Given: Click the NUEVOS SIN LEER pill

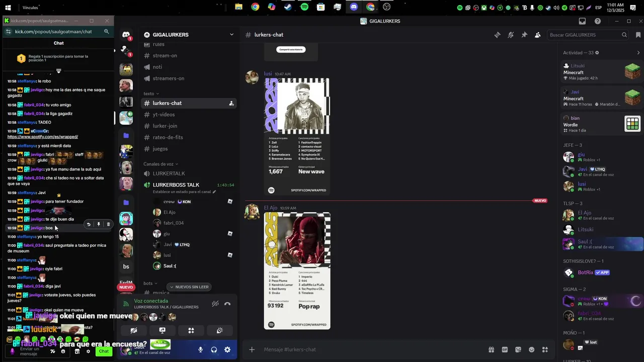Looking at the screenshot, I should coord(189,287).
